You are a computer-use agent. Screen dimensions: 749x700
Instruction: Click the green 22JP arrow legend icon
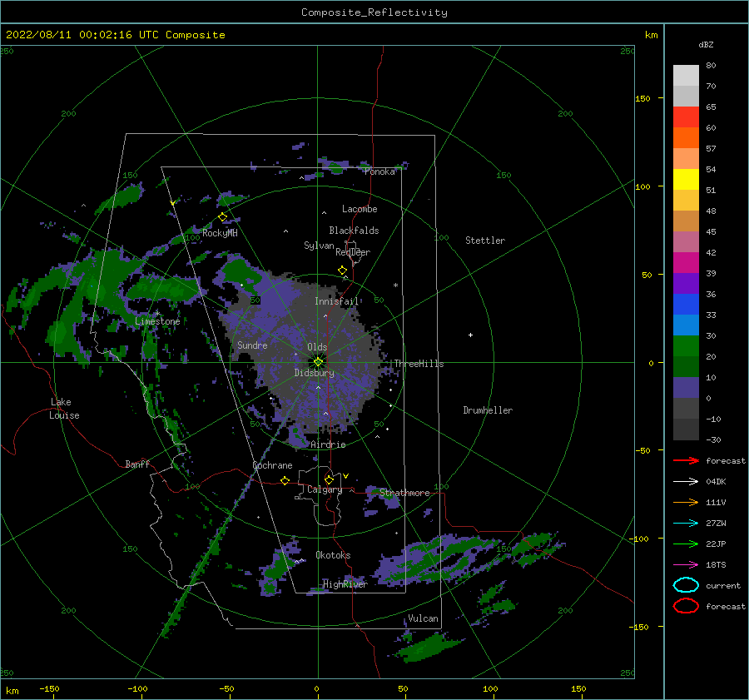pos(686,544)
